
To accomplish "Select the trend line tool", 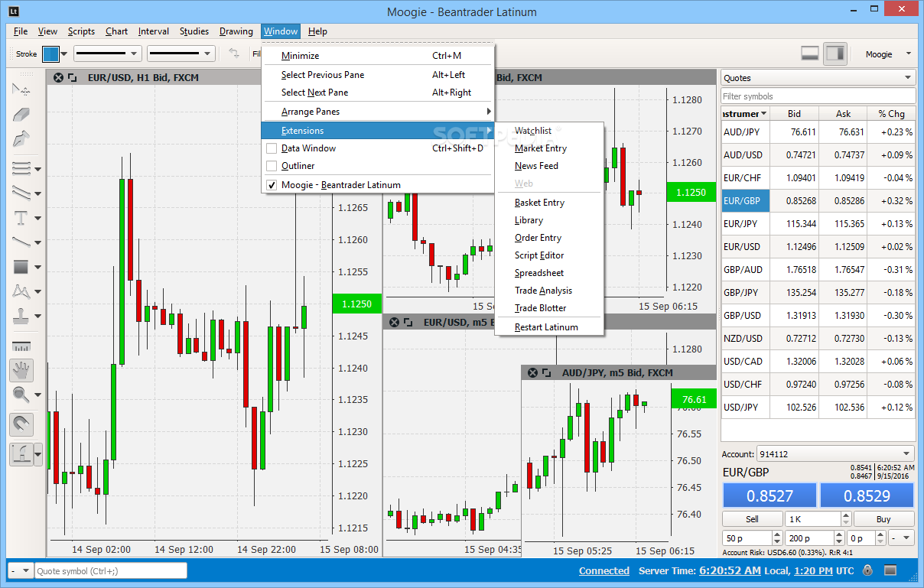I will coord(21,242).
